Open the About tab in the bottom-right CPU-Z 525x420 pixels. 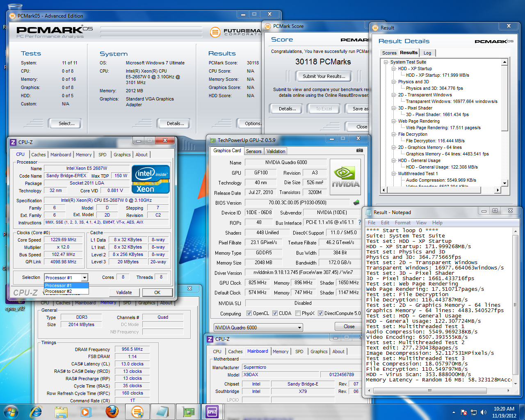[338, 352]
